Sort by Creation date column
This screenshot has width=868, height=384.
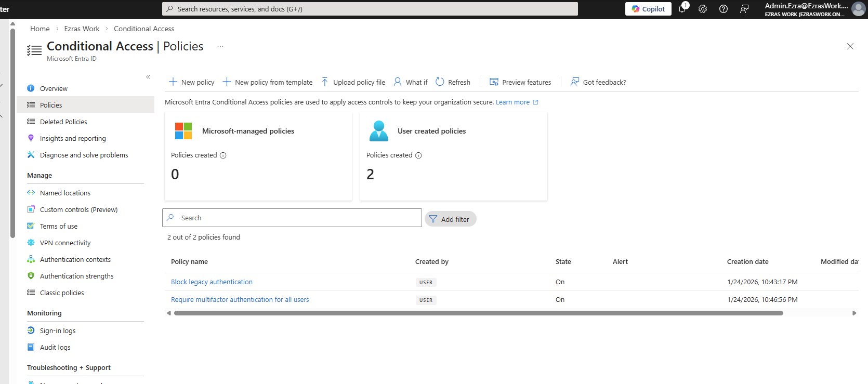[747, 262]
